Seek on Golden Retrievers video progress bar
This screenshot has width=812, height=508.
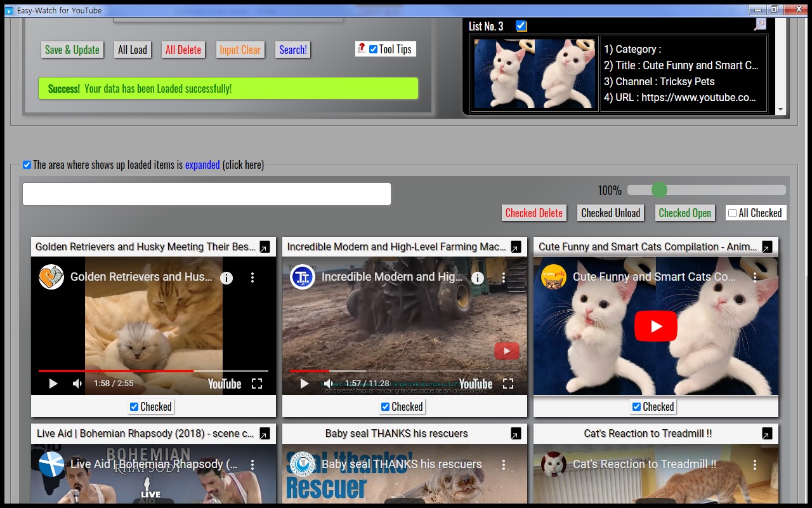tap(153, 371)
